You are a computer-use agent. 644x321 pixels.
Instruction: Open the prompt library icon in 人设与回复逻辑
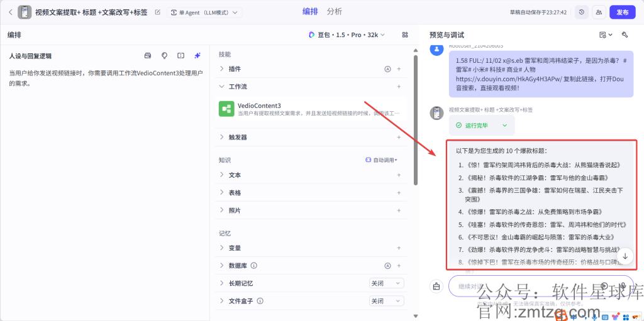pyautogui.click(x=148, y=55)
